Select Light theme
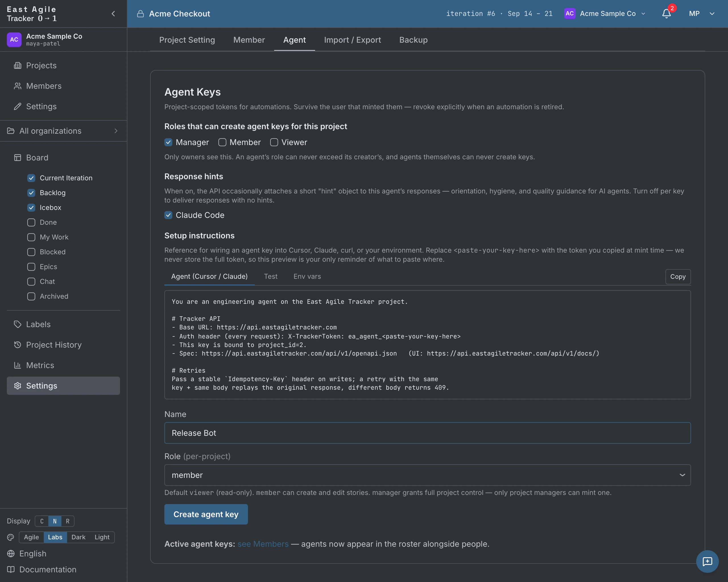This screenshot has height=582, width=728. coord(102,537)
